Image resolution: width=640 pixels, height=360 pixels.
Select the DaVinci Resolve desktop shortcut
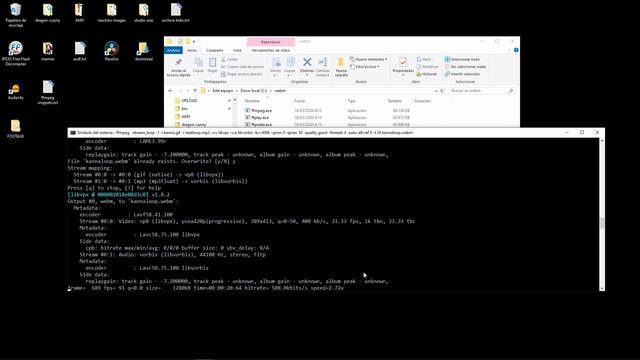click(111, 51)
